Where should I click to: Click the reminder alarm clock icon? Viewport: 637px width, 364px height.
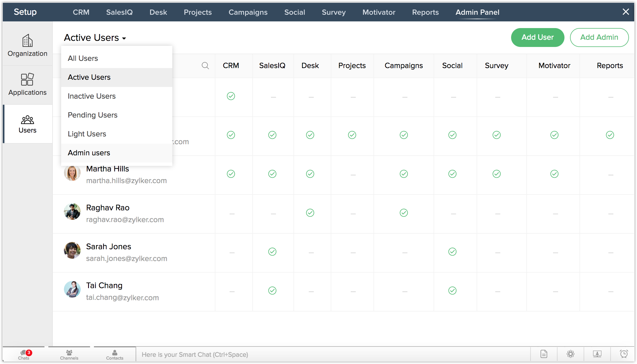tap(624, 354)
